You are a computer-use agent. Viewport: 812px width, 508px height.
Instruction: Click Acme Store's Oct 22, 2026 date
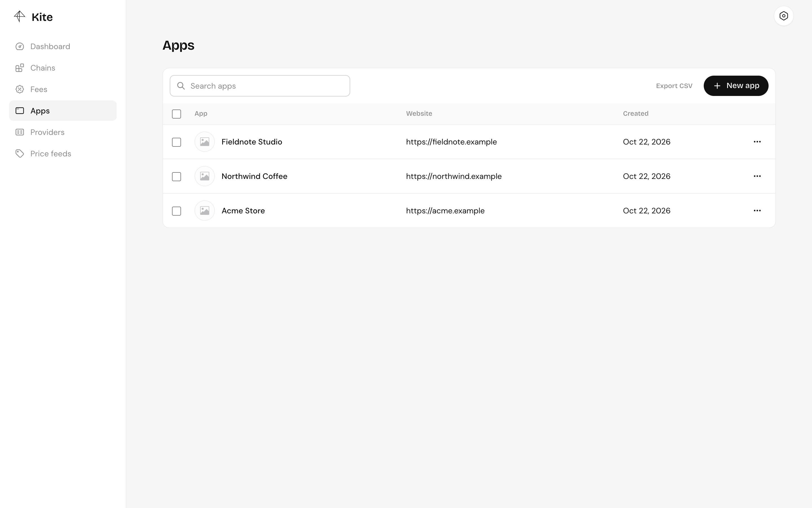(646, 211)
